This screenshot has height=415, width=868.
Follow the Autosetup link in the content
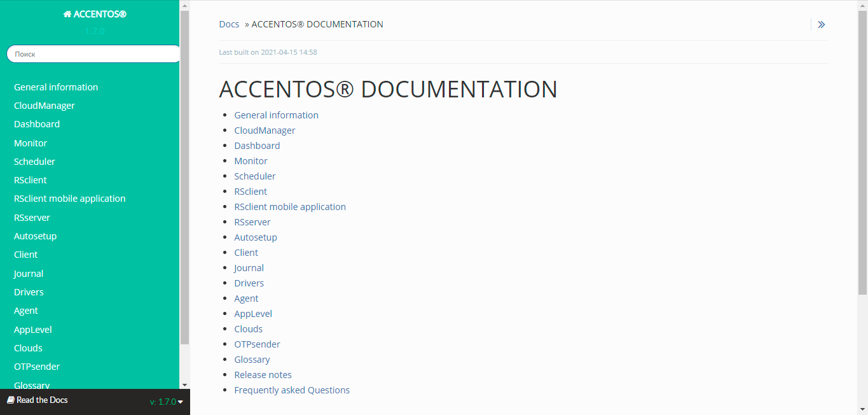tap(256, 237)
